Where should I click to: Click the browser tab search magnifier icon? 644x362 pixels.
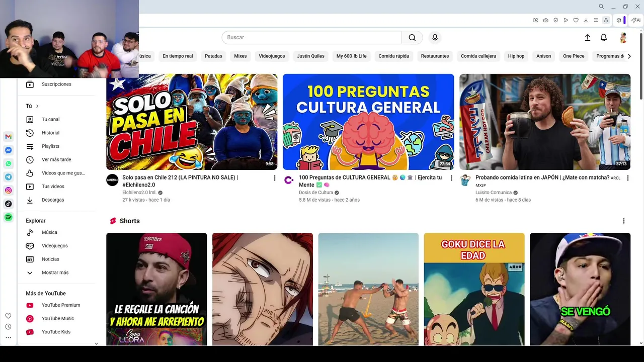(601, 7)
